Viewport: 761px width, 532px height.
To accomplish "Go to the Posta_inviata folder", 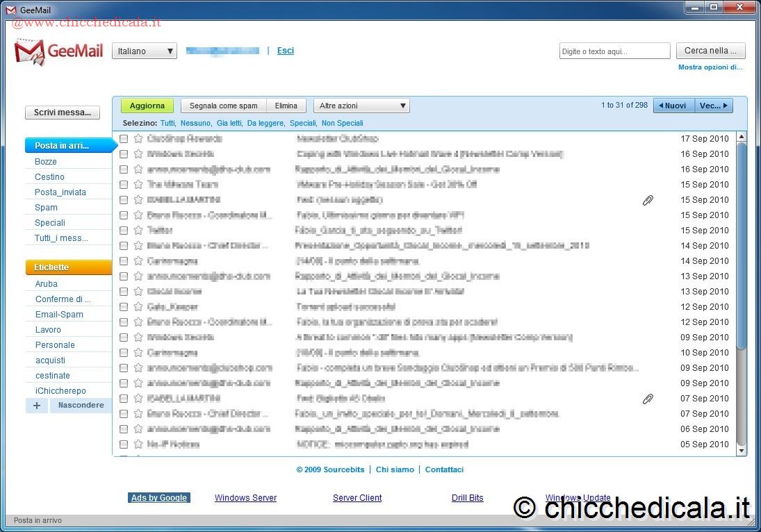I will click(60, 192).
